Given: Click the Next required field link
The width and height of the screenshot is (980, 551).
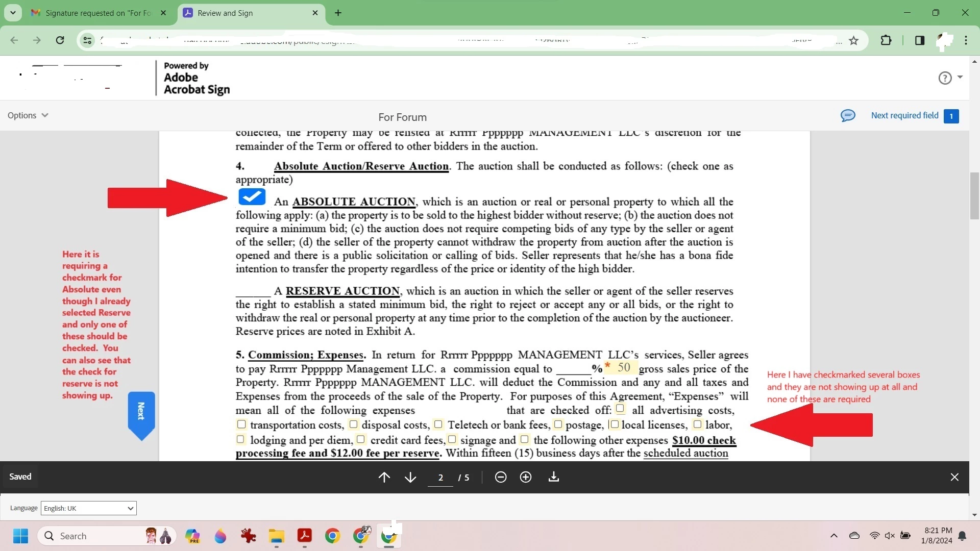Looking at the screenshot, I should pyautogui.click(x=904, y=115).
